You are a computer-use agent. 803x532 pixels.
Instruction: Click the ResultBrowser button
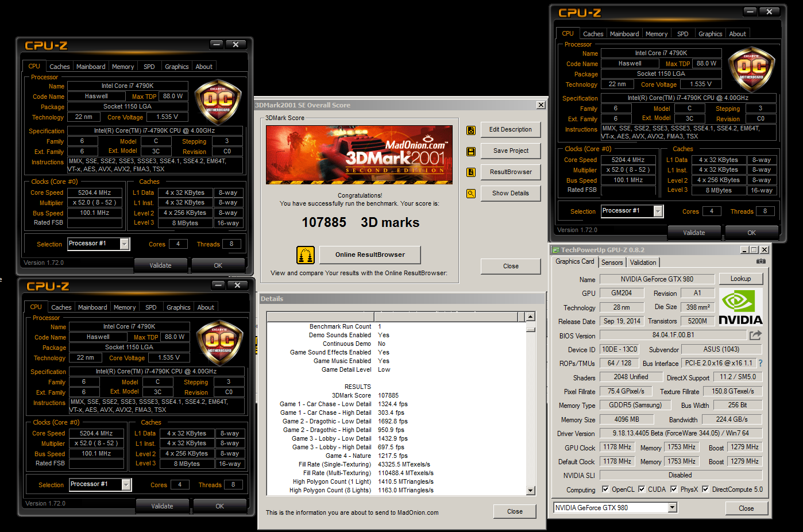(511, 172)
